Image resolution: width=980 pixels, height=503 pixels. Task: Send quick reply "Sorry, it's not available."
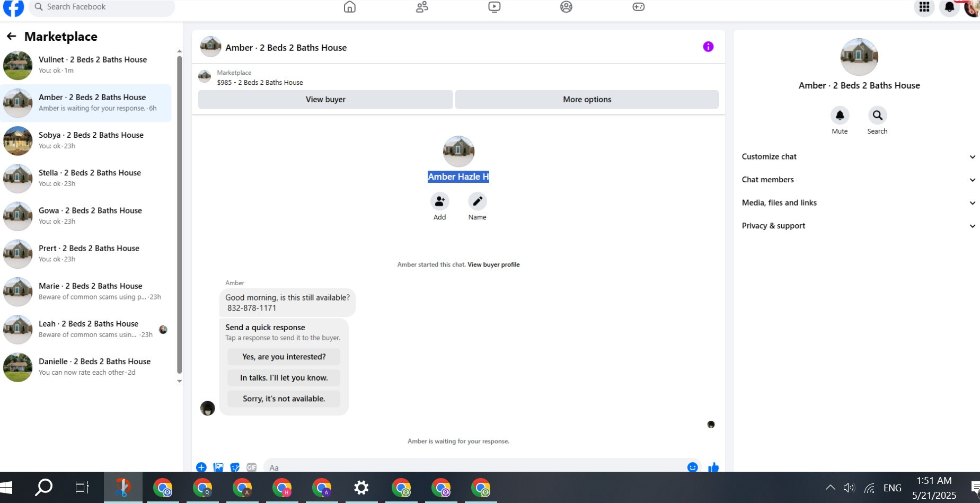click(284, 399)
